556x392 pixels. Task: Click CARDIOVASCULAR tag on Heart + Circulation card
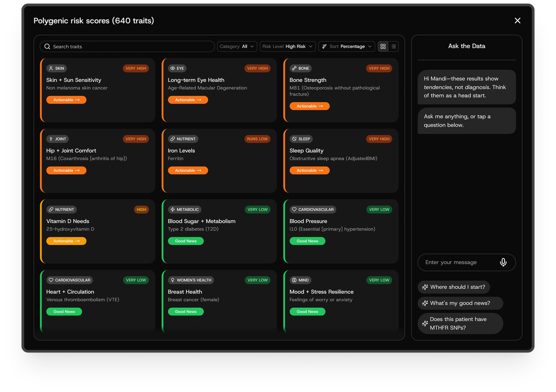(69, 280)
